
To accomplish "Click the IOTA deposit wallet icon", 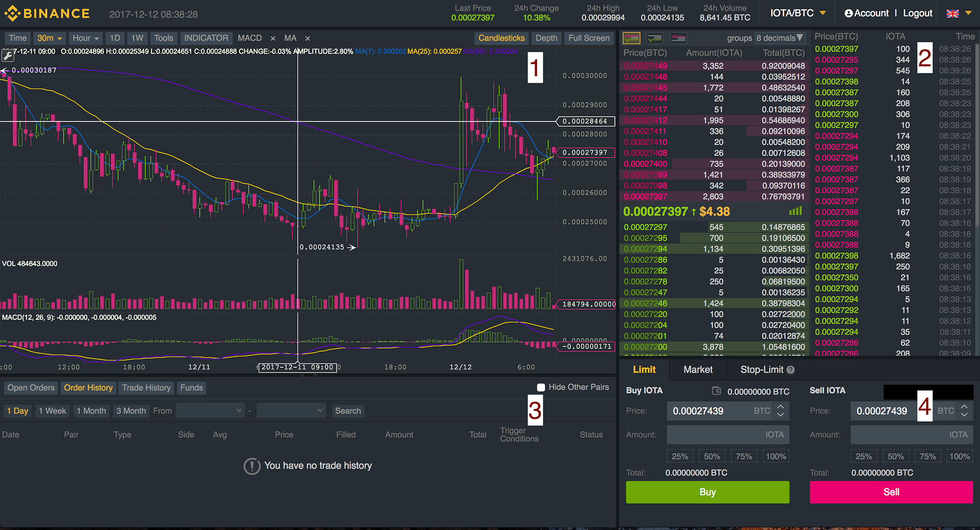I will 716,391.
